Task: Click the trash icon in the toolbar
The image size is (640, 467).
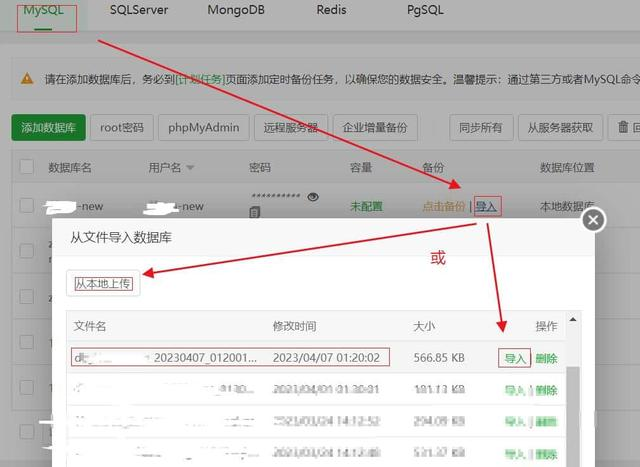Action: [x=624, y=128]
